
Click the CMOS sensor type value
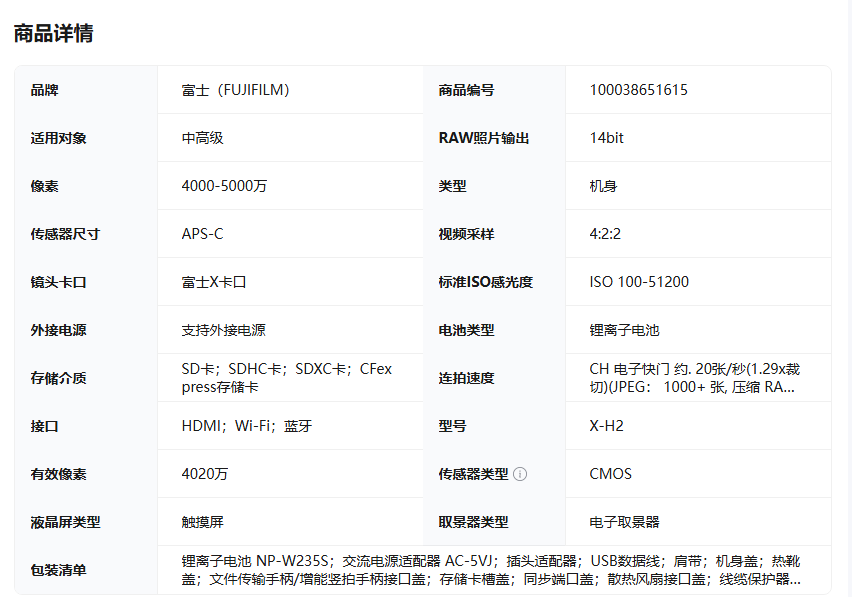[611, 474]
